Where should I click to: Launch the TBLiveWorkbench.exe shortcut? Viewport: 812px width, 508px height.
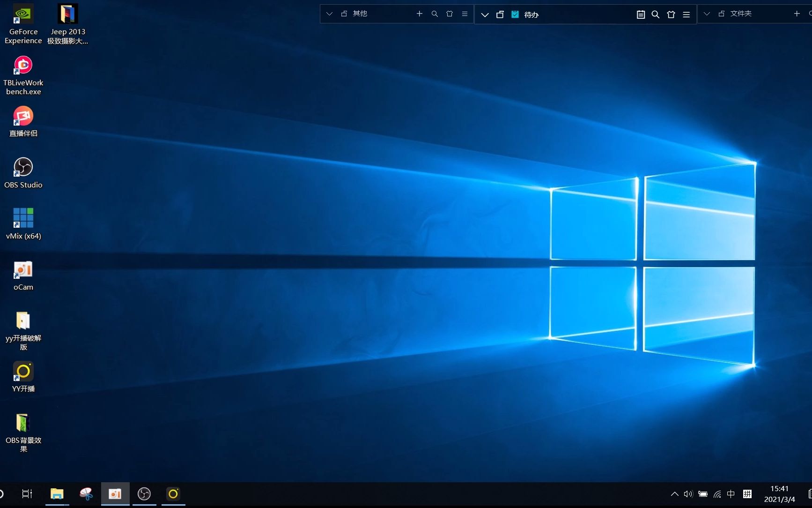click(23, 75)
